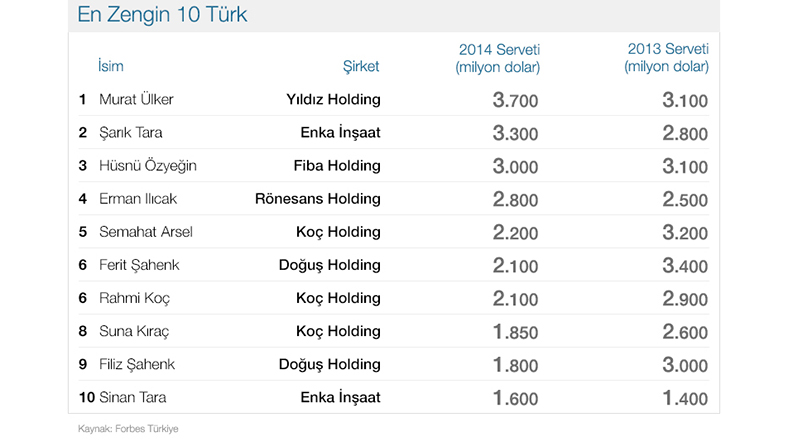Viewport: 788px width, 442px height.
Task: Select the name Murat Ülker
Action: click(136, 99)
